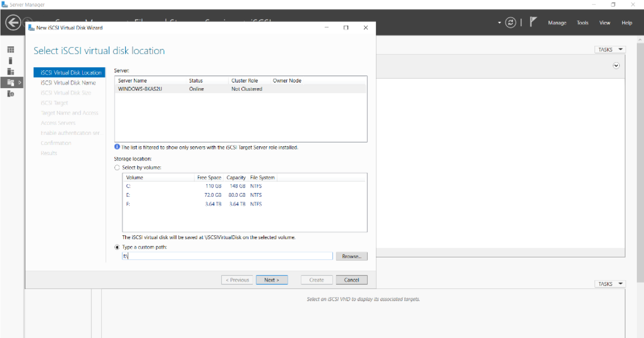Click the refresh icon in header
The width and height of the screenshot is (644, 338).
[510, 23]
